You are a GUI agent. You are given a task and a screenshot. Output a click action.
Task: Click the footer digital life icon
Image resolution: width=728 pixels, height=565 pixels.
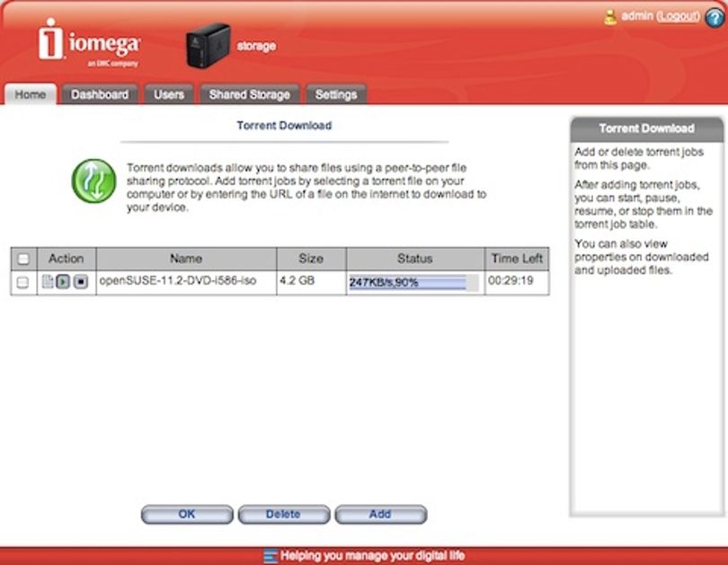tap(271, 556)
